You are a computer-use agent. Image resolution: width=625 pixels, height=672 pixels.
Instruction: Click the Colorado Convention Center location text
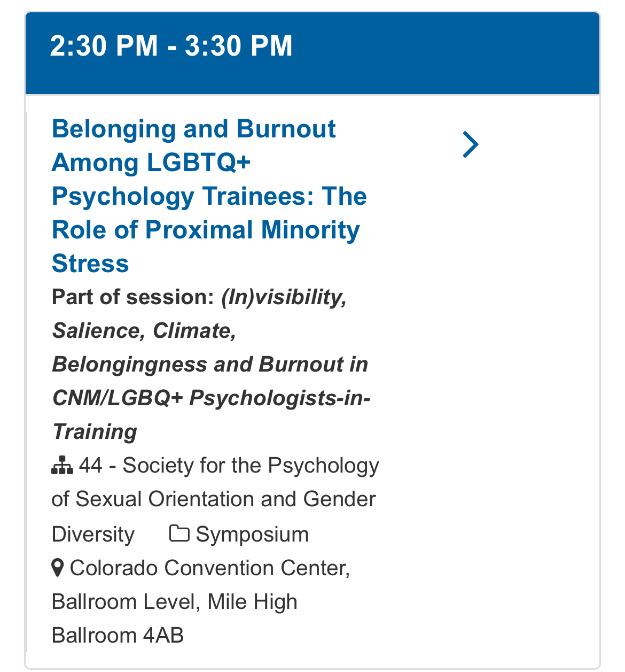pos(209,568)
